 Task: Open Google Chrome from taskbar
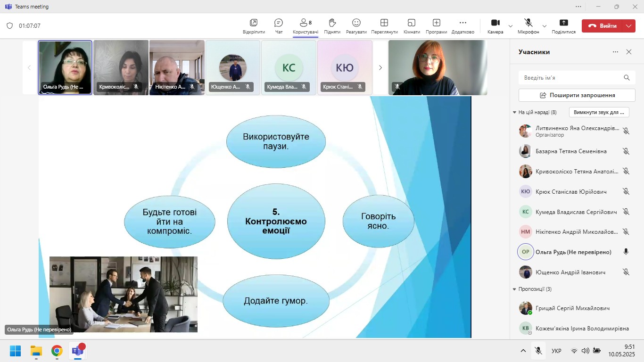[x=57, y=351]
